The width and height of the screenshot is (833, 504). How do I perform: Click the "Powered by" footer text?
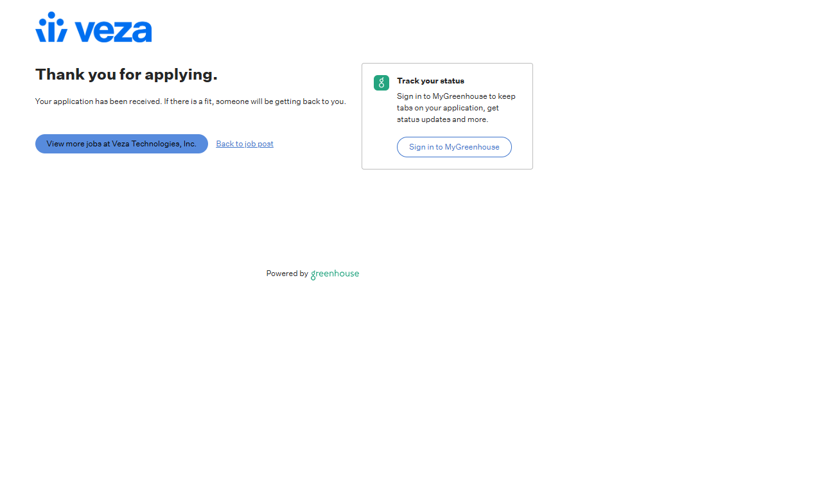[287, 274]
